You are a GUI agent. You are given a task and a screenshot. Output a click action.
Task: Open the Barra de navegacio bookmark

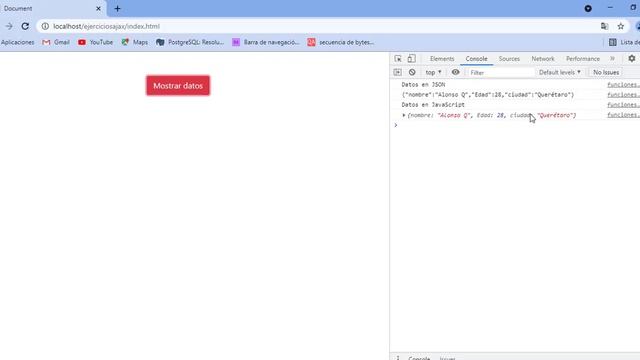[266, 42]
